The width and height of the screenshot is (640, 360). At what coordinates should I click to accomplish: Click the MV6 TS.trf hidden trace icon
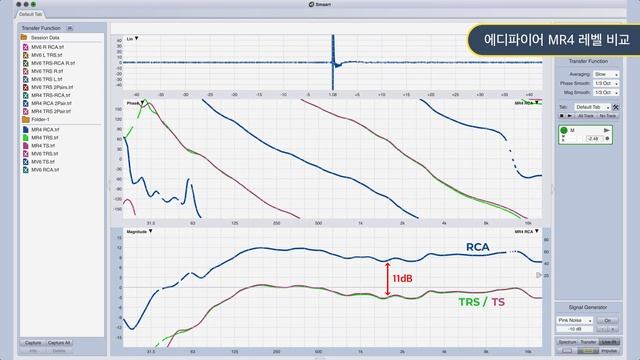click(x=25, y=162)
